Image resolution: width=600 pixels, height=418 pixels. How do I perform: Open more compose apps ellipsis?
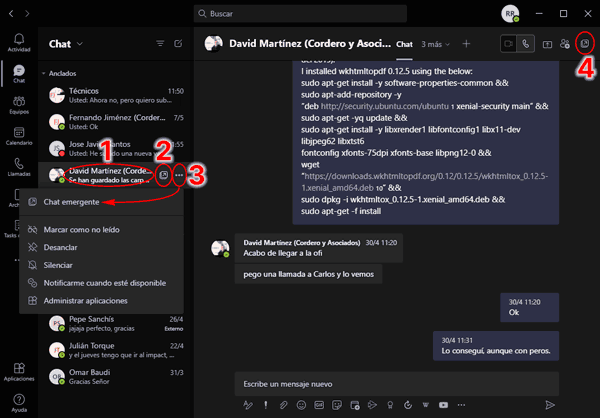pyautogui.click(x=461, y=405)
